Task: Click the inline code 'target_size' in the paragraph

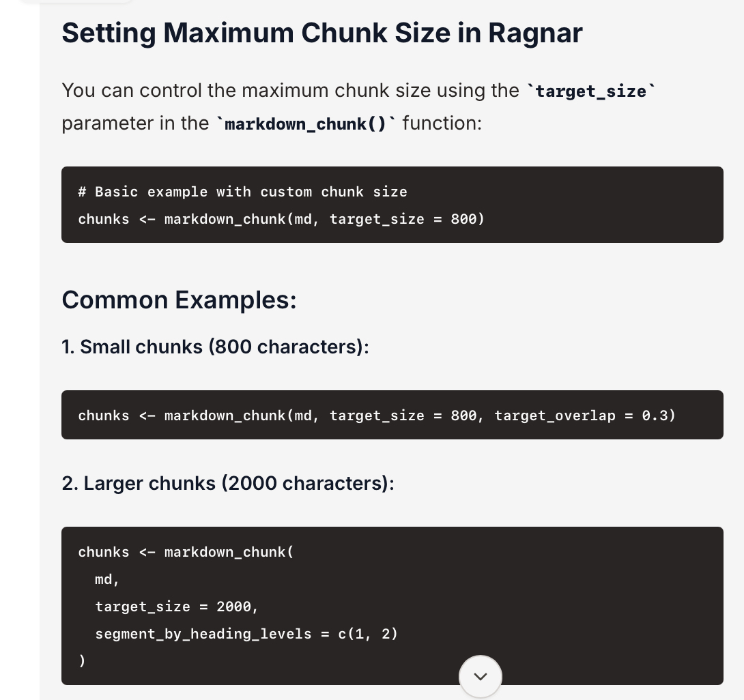Action: [x=591, y=91]
